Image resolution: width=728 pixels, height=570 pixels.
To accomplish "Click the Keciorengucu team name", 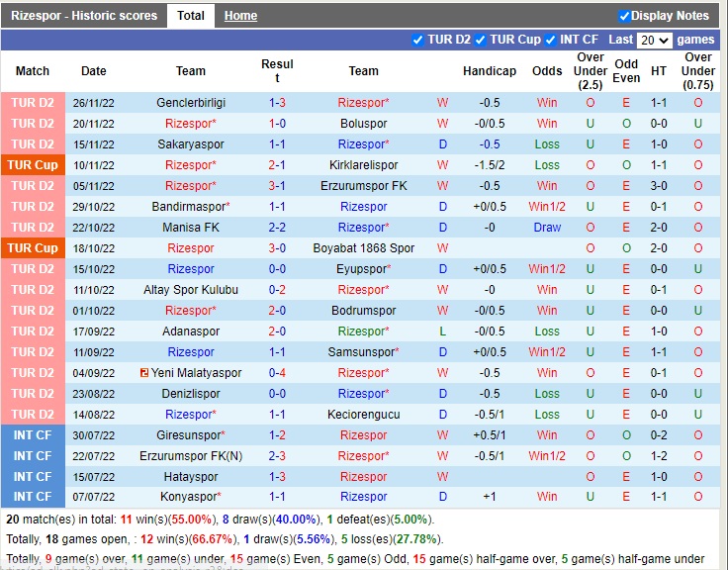I will pyautogui.click(x=363, y=415).
